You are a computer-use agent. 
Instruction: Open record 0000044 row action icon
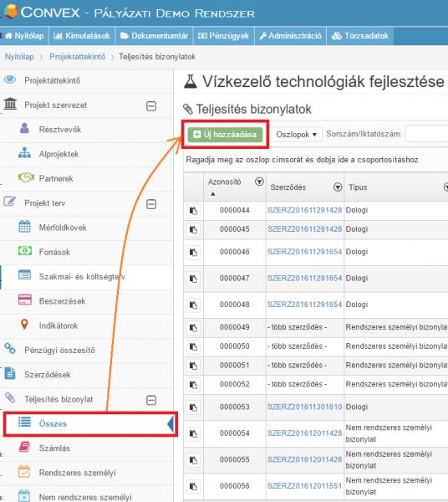point(193,211)
